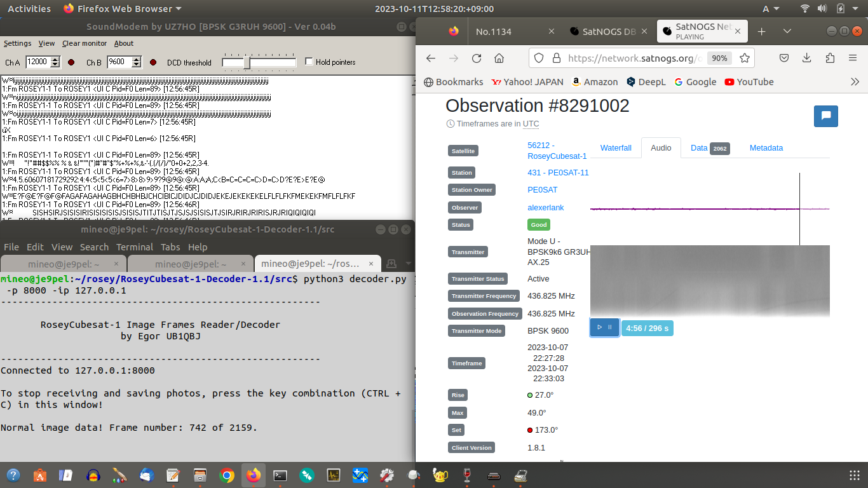
Task: Open the Text Editor notepad dock icon
Action: [173, 475]
